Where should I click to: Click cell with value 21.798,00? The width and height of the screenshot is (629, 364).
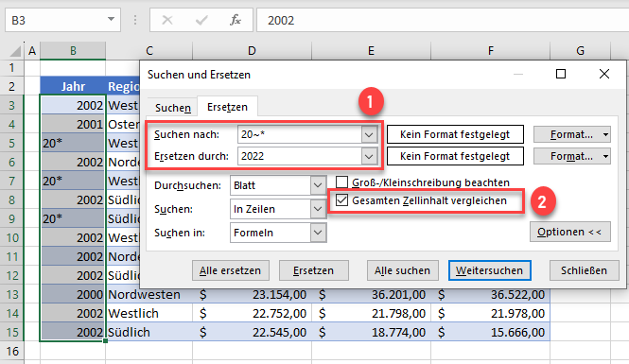(x=371, y=314)
